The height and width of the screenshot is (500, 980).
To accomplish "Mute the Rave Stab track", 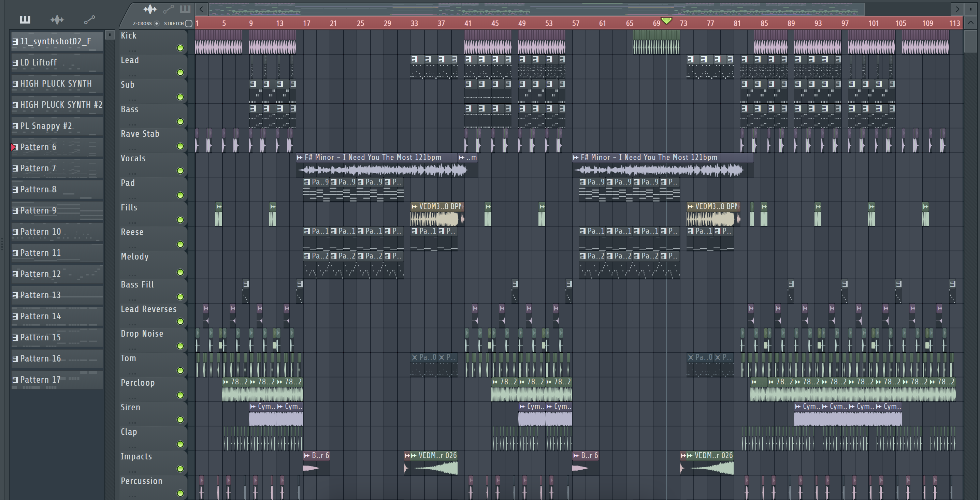I will pyautogui.click(x=180, y=146).
